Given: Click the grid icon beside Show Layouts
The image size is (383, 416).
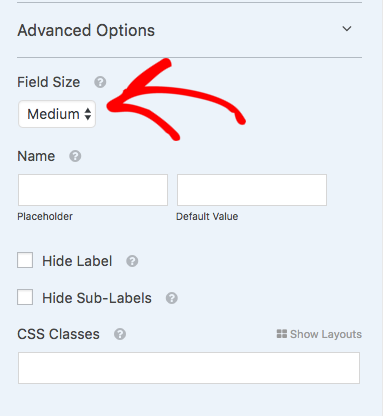Looking at the screenshot, I should (x=282, y=334).
